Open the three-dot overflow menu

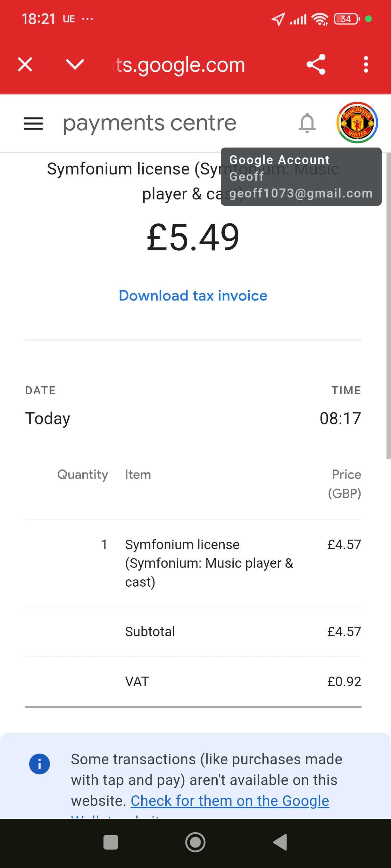[x=366, y=64]
